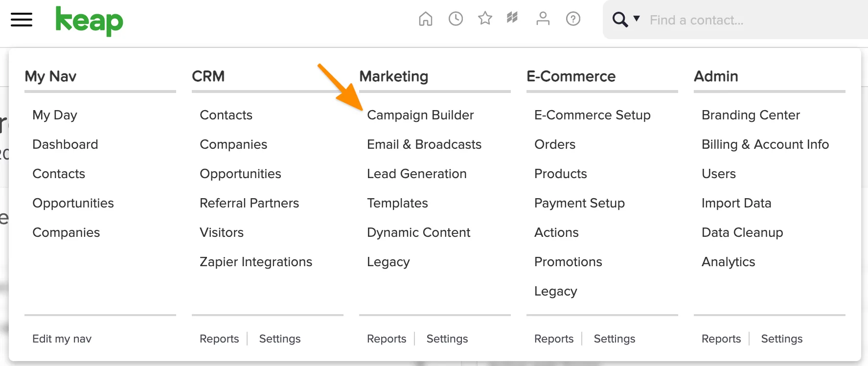Click the My Nav column heading
The image size is (868, 366).
50,77
